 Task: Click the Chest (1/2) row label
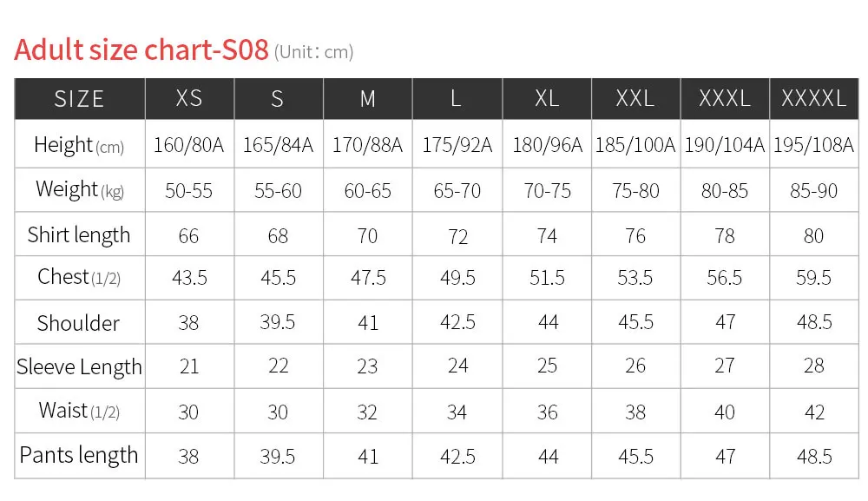[x=79, y=277]
